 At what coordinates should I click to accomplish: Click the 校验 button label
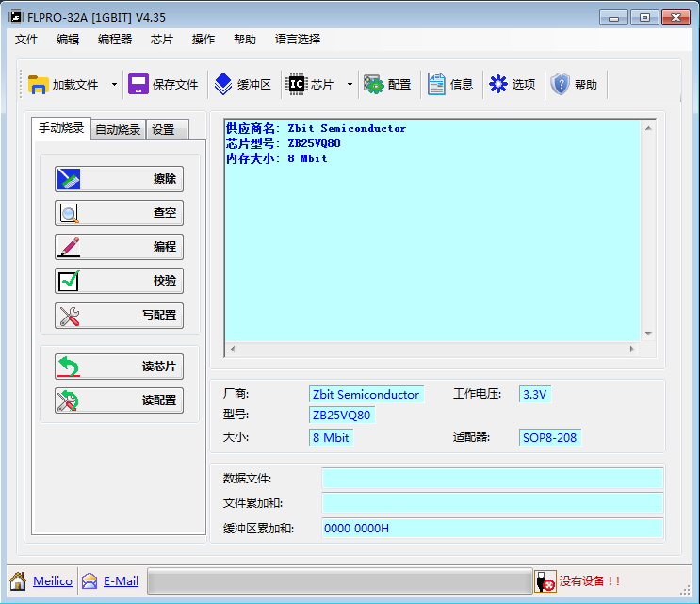click(x=165, y=281)
